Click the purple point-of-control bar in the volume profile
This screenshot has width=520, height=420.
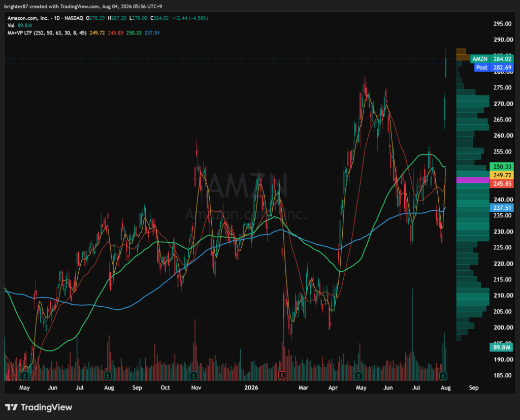click(473, 180)
